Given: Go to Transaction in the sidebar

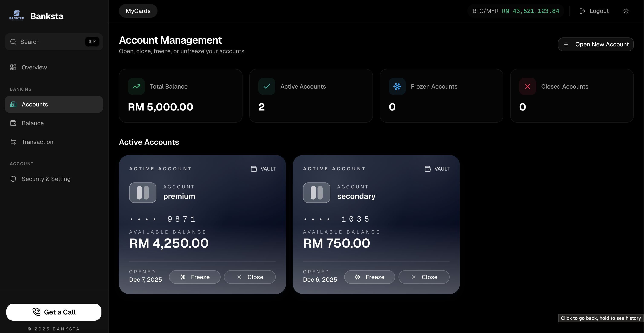Looking at the screenshot, I should coord(37,142).
